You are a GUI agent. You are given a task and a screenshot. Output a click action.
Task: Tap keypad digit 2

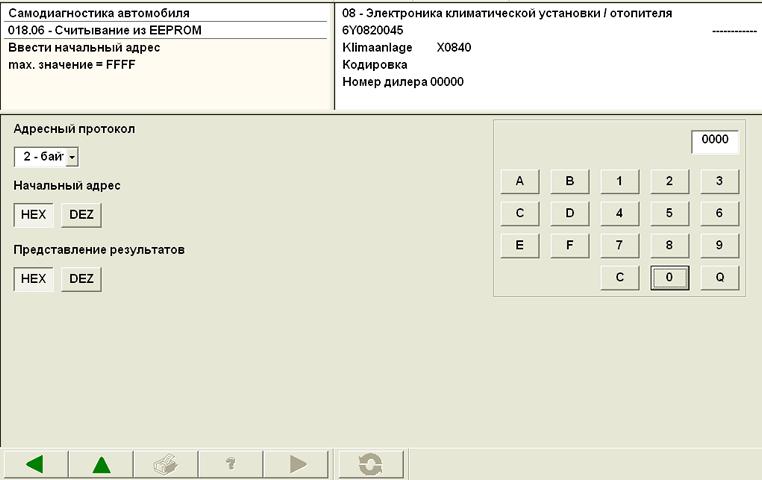[670, 181]
